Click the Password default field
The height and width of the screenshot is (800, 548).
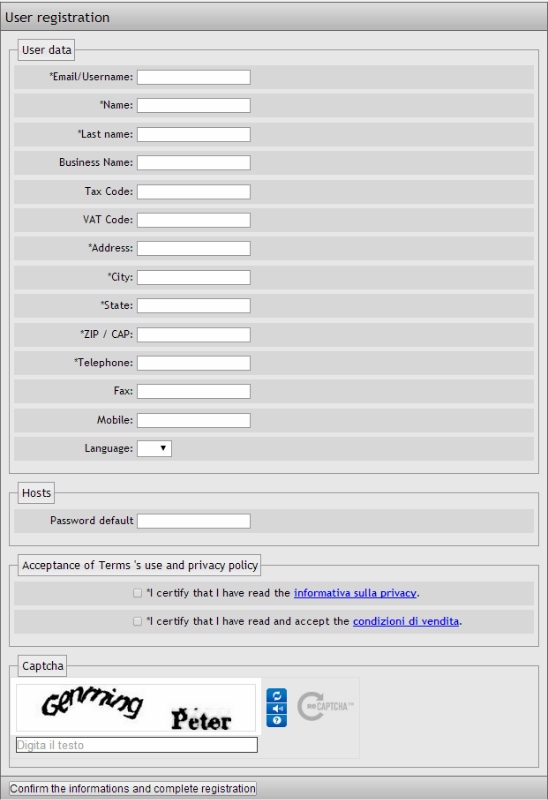194,521
